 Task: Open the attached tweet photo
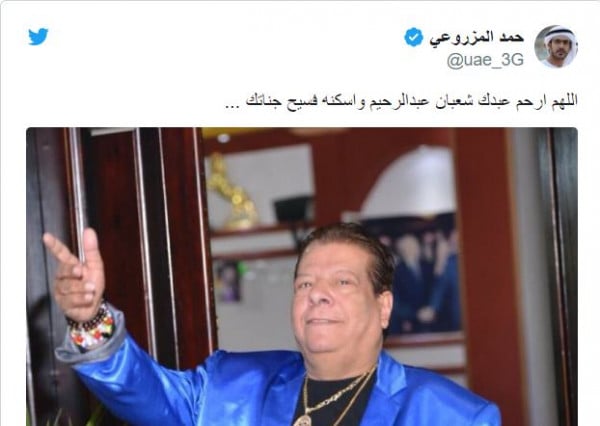pyautogui.click(x=302, y=276)
